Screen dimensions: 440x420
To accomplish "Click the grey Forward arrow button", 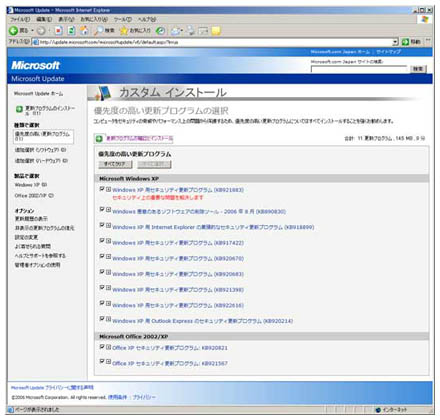I will tap(41, 31).
